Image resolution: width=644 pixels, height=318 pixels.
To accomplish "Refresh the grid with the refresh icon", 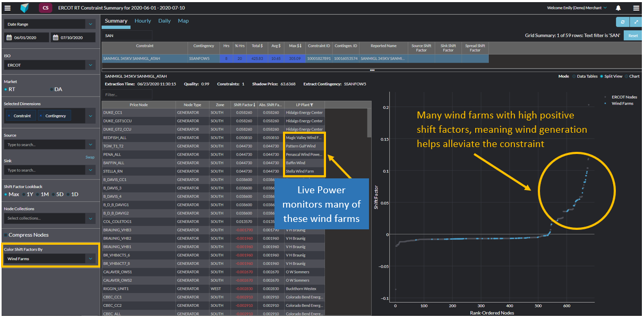I will point(623,22).
